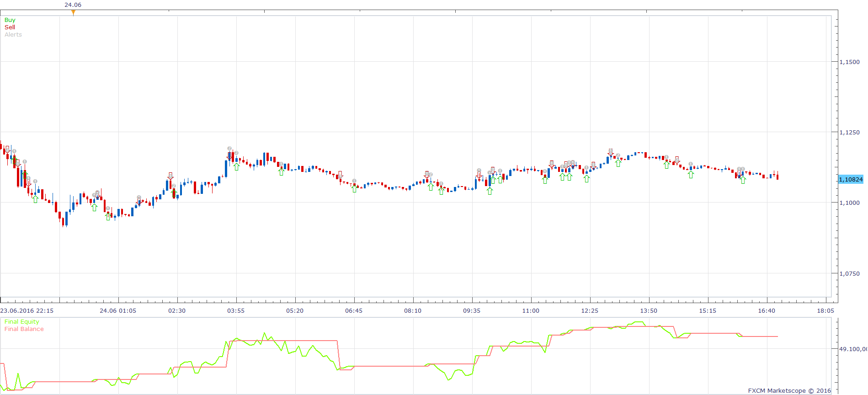The height and width of the screenshot is (395, 868).
Task: Select the Buy legend label
Action: tap(10, 20)
